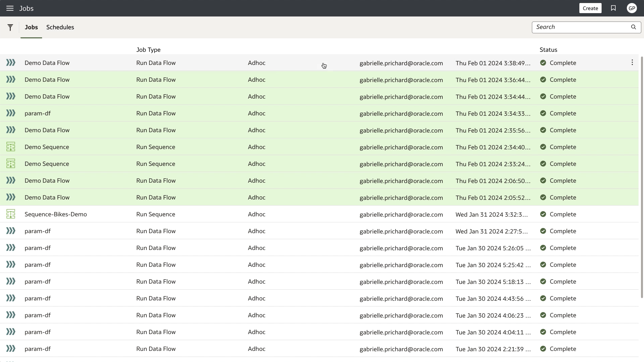Click the Status column header
This screenshot has height=362, width=644.
[x=548, y=49]
